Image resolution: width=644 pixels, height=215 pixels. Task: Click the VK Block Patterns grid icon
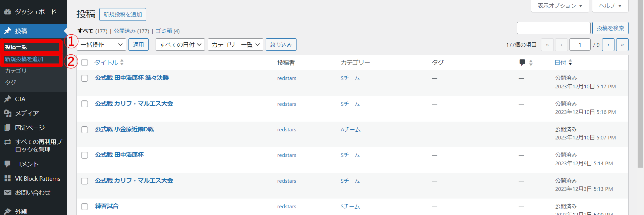click(x=7, y=178)
